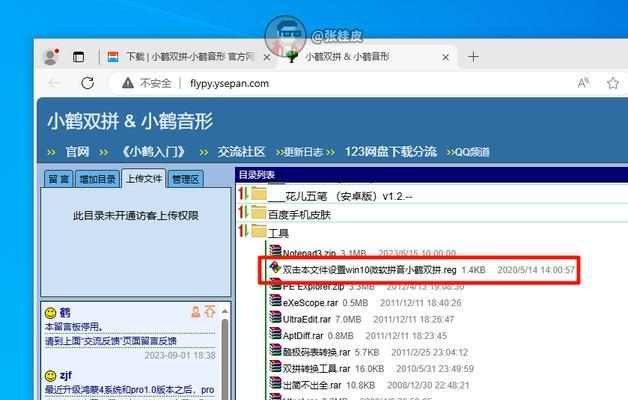
Task: Switch to the 留言 tab
Action: (x=59, y=179)
